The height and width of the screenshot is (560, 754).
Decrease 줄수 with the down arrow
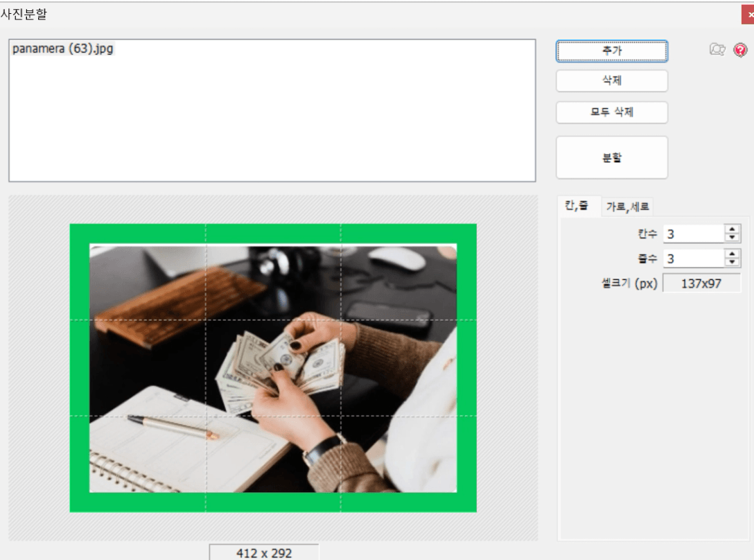(x=732, y=262)
